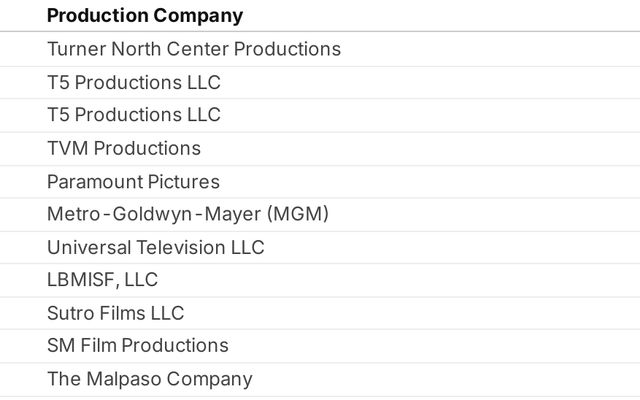Click the Metro-Goldwyn-Mayer (MGM) cell
This screenshot has height=400, width=640.
tap(187, 214)
